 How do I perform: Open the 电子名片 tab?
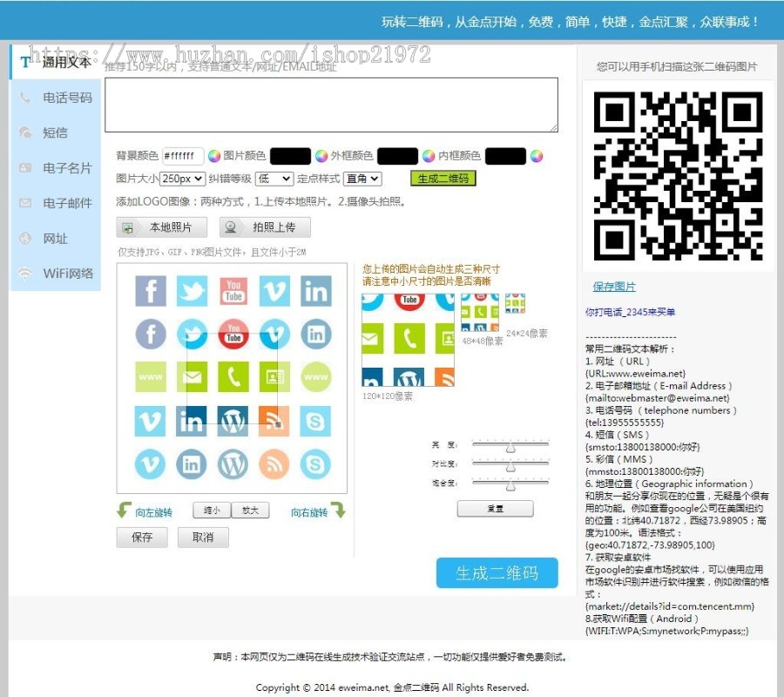(55, 168)
